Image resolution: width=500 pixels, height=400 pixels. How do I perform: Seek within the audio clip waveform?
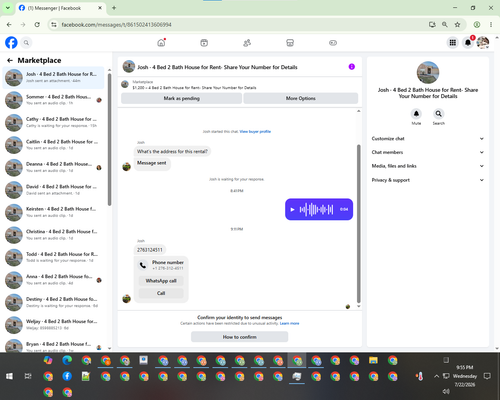[x=316, y=209]
